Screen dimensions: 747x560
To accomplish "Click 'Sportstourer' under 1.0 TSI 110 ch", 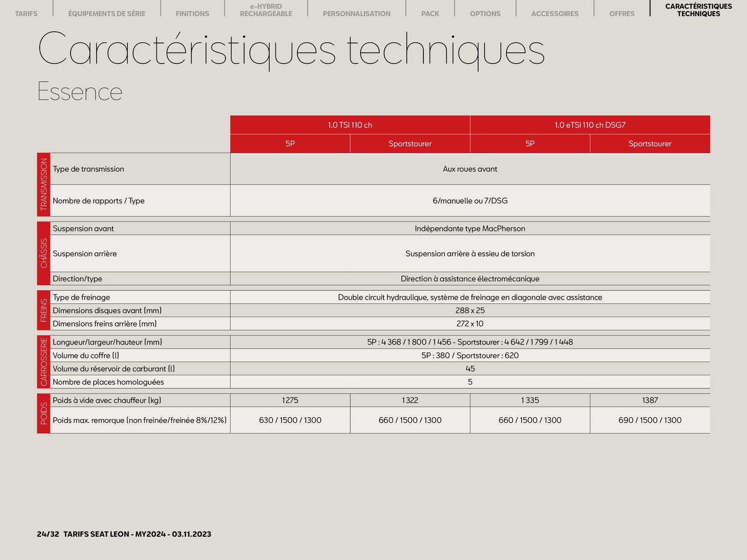I will coord(410,143).
